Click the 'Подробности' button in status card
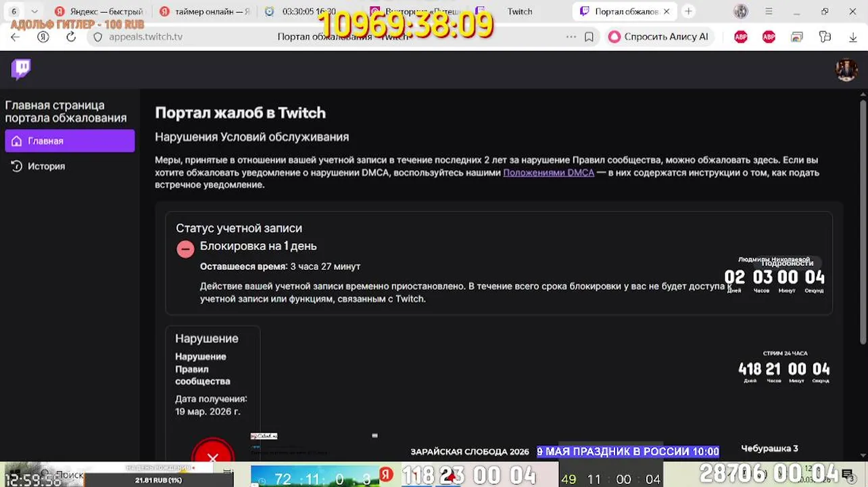This screenshot has width=868, height=487. click(788, 263)
